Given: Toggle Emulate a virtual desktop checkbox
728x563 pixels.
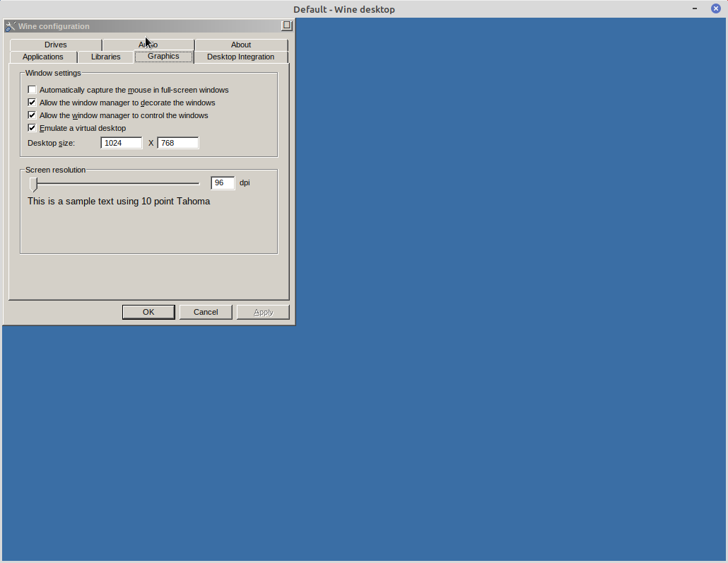Looking at the screenshot, I should (x=32, y=128).
